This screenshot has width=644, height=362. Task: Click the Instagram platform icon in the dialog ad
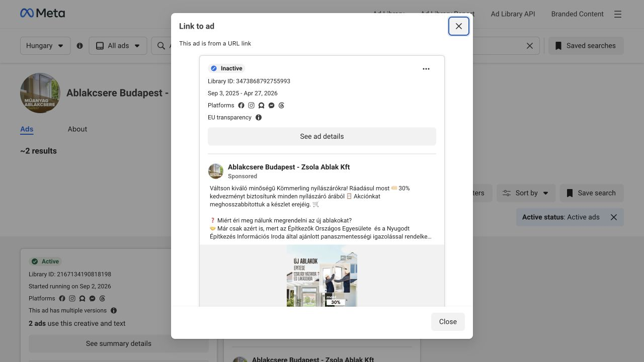251,106
